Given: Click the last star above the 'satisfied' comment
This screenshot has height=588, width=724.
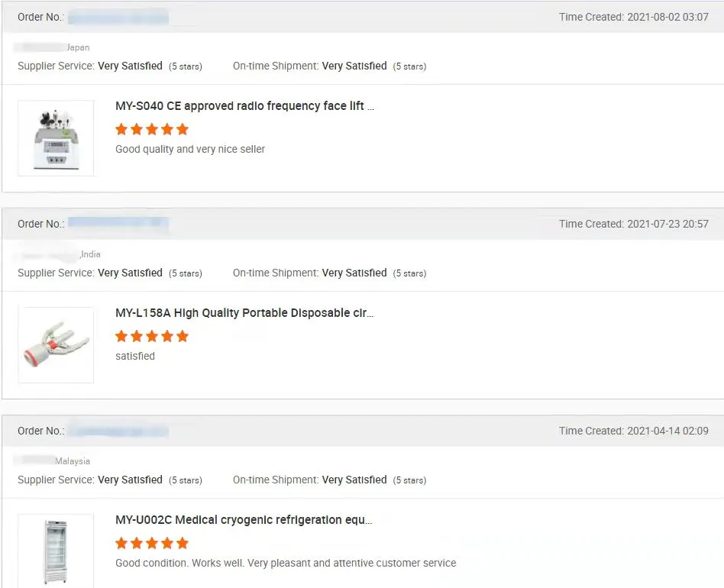Looking at the screenshot, I should [182, 336].
